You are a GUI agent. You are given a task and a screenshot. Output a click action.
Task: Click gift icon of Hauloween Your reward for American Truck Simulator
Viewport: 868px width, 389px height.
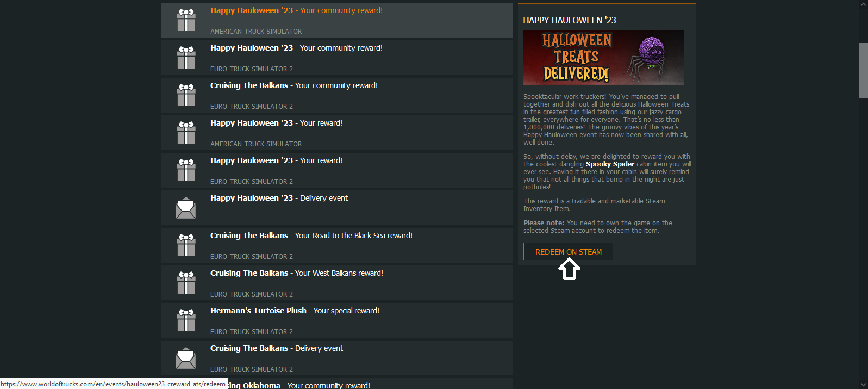click(x=186, y=133)
